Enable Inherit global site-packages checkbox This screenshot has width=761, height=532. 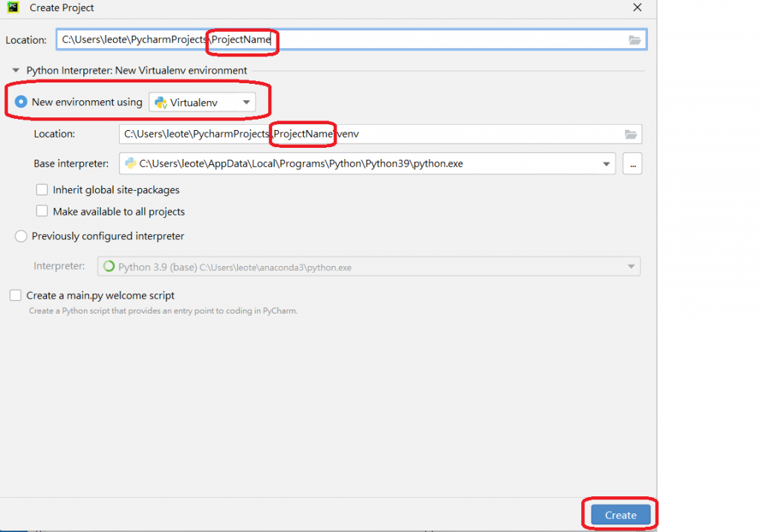[42, 189]
